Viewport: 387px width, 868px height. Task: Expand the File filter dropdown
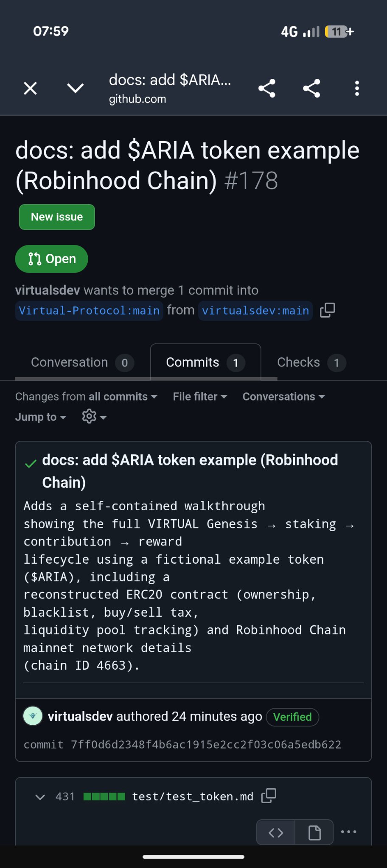200,397
